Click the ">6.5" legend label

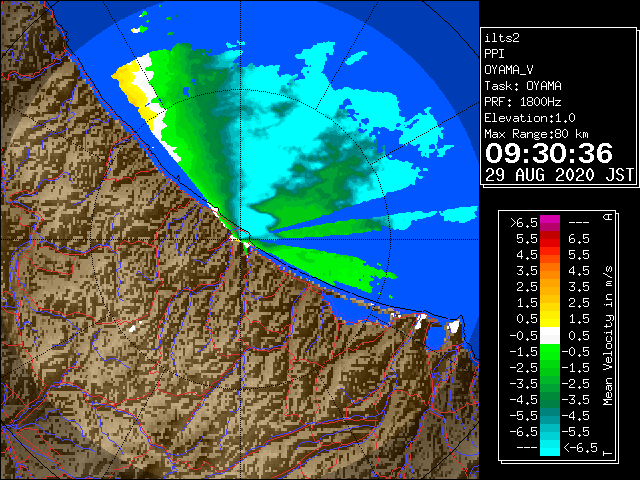(524, 223)
